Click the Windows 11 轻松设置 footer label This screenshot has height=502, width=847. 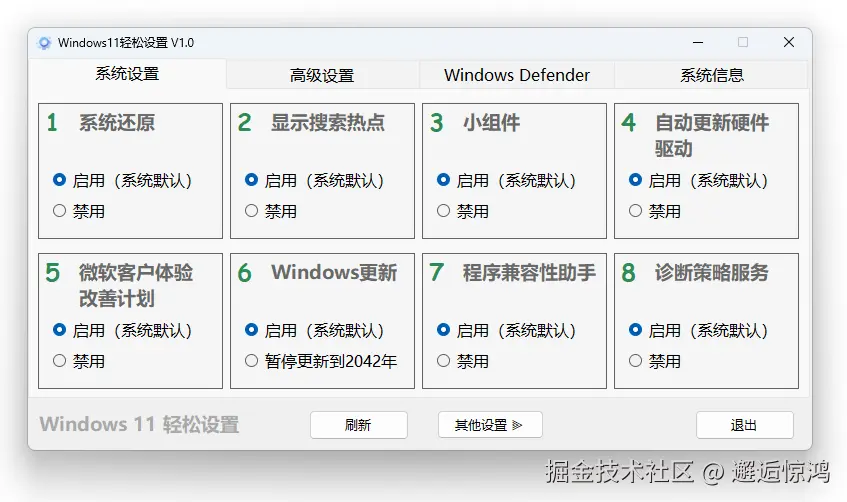pos(139,424)
